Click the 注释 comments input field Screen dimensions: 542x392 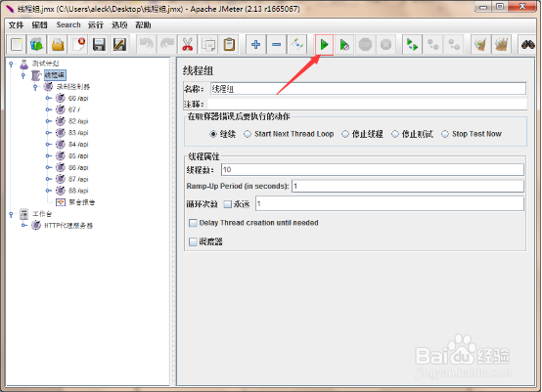click(368, 104)
